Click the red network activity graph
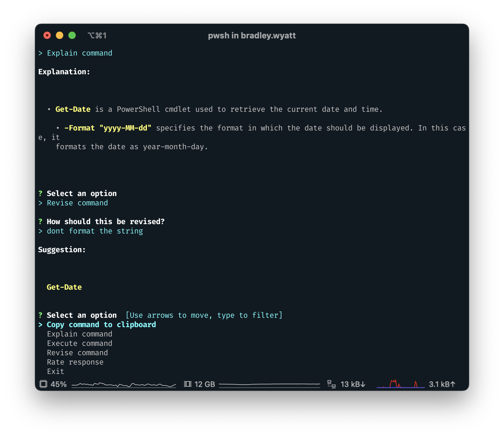 [x=401, y=384]
